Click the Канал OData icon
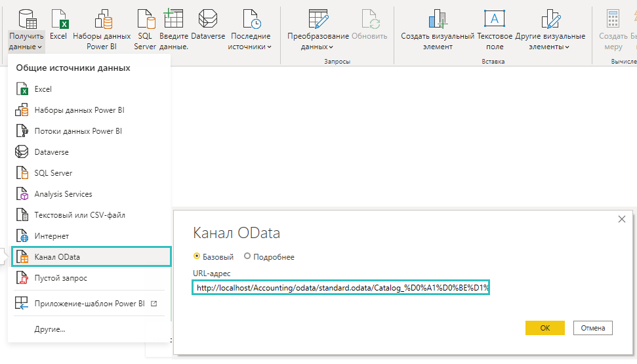 pyautogui.click(x=22, y=256)
